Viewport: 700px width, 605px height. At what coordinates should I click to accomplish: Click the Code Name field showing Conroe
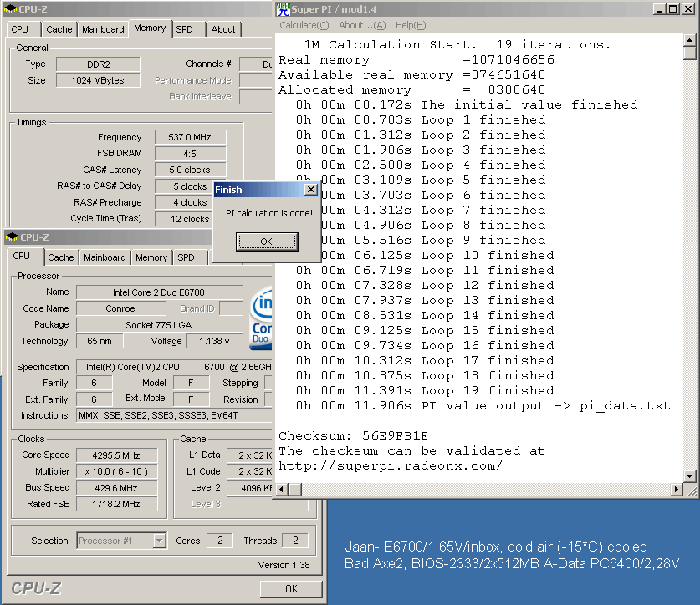click(x=121, y=308)
